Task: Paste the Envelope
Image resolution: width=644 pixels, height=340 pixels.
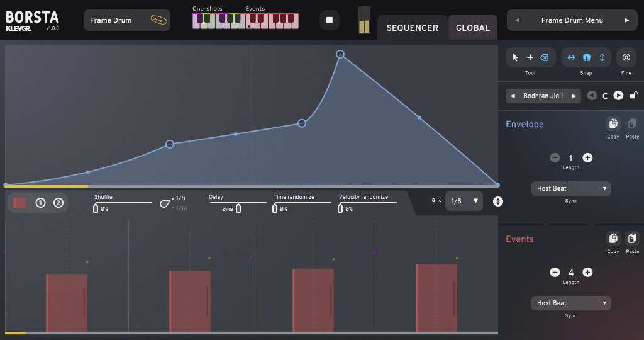Action: pyautogui.click(x=632, y=124)
